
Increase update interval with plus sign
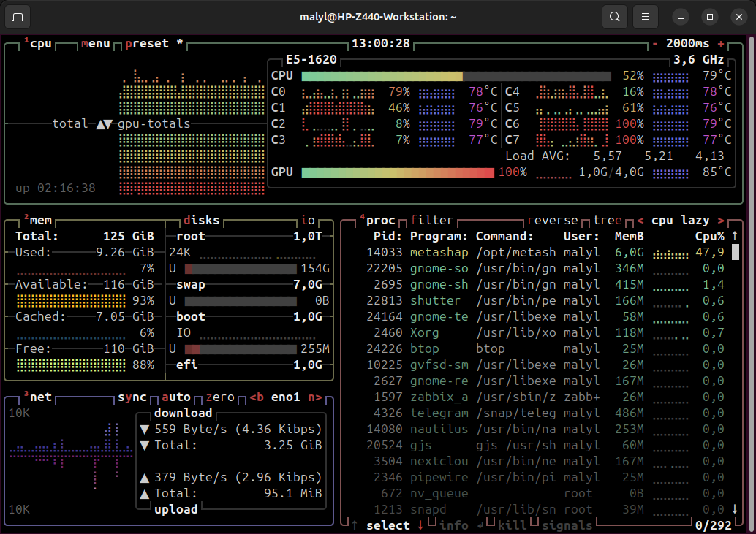(721, 44)
